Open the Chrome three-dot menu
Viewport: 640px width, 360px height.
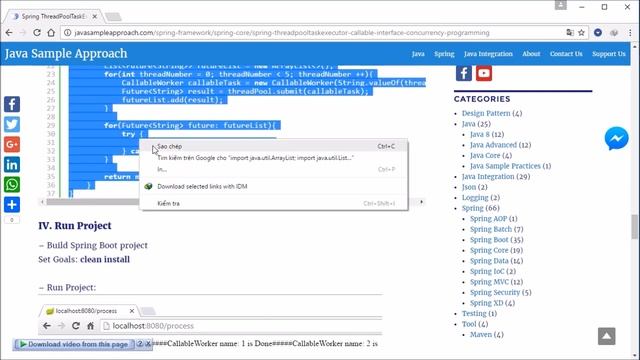click(x=630, y=33)
